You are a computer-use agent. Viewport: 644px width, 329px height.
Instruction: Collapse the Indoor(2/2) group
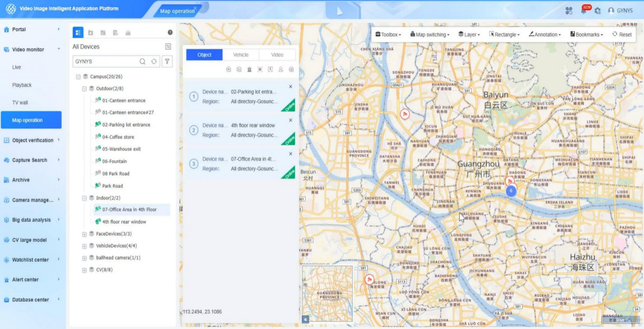click(x=84, y=198)
